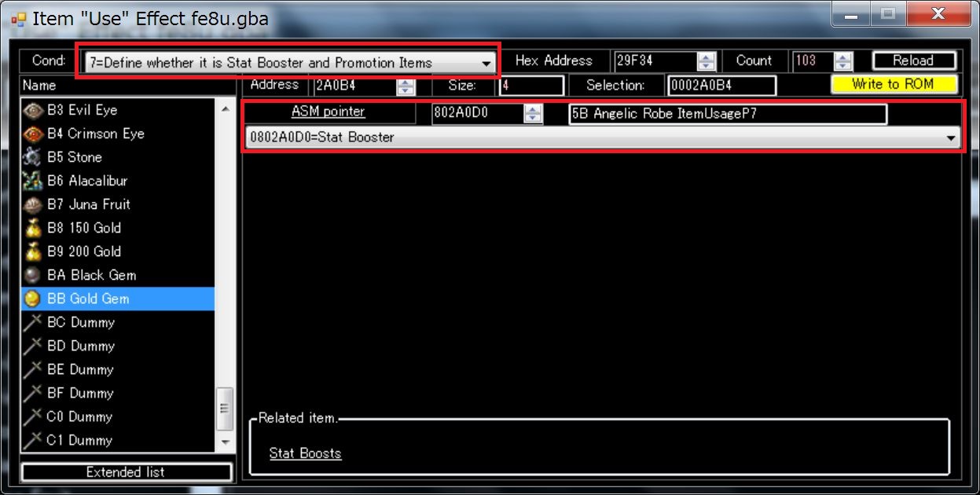Click the ASM pointer value stepper
The image size is (980, 495).
(x=533, y=113)
